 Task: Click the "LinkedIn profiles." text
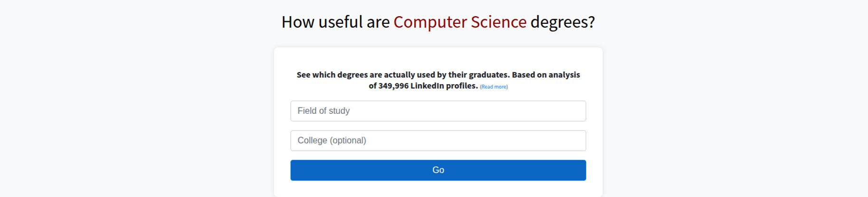click(x=444, y=86)
